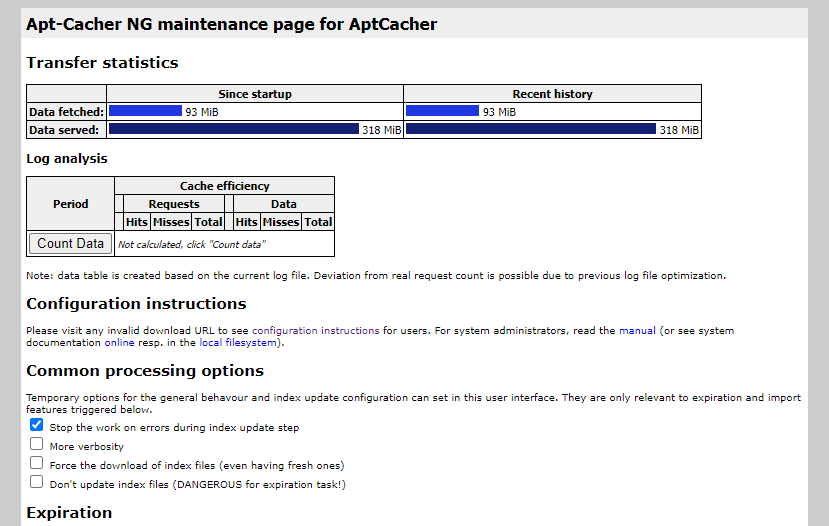Click Not calculated, click "Count data" text
829x526 pixels.
coord(191,244)
